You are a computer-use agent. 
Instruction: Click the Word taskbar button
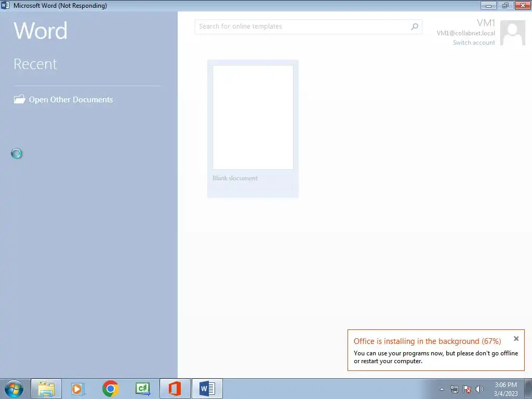207,389
